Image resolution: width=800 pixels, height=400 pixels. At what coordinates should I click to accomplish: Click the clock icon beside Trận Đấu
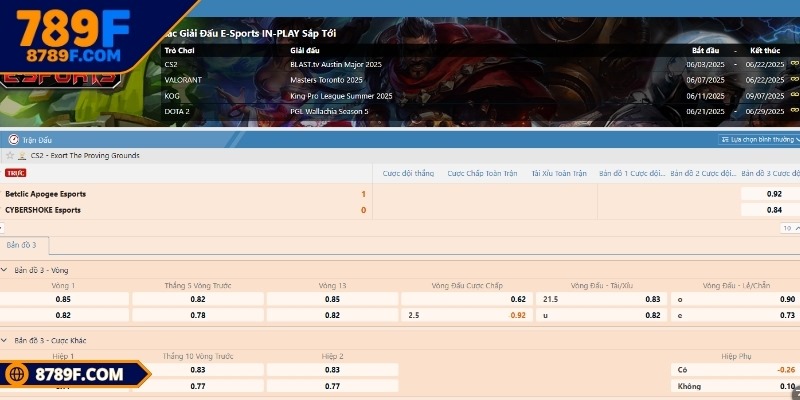coord(14,140)
